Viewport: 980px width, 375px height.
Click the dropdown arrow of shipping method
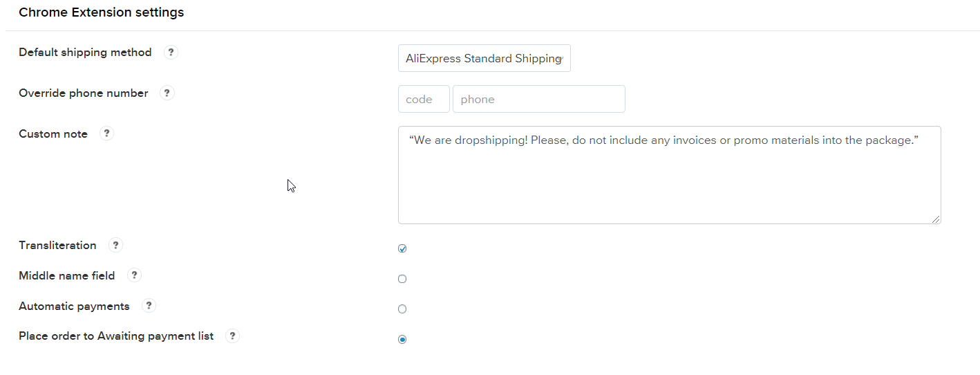563,59
